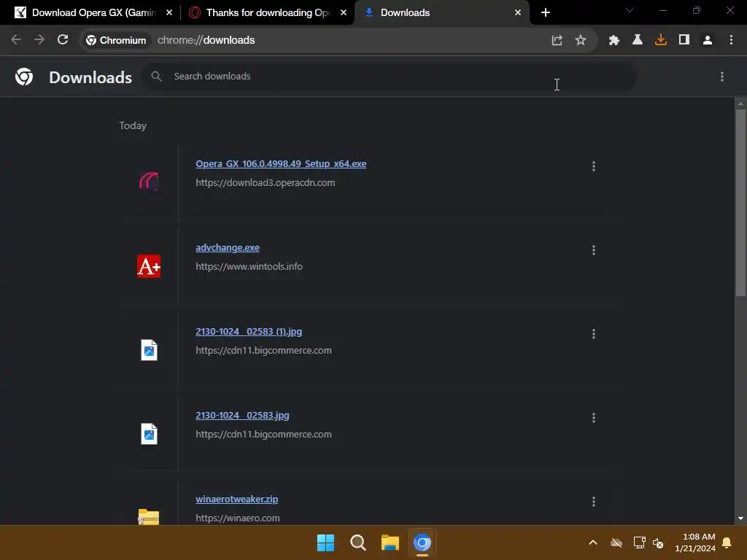Open the clock and date 1:08 AM

click(x=695, y=542)
